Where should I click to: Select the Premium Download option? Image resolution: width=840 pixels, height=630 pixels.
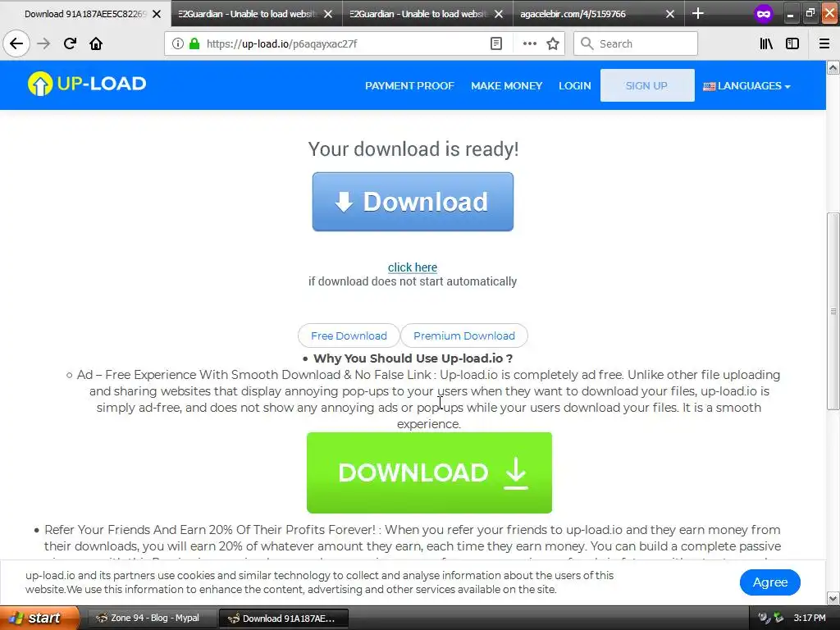(464, 336)
